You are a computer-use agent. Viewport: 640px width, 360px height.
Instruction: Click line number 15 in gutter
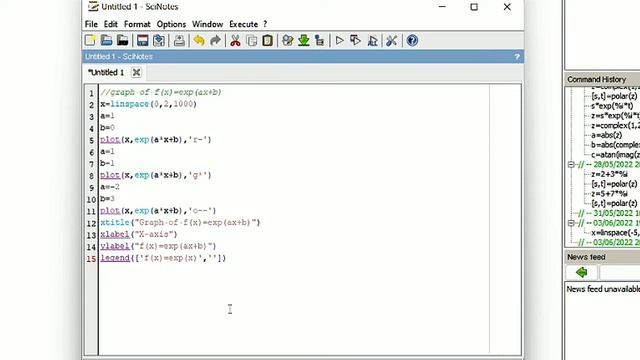(91, 259)
